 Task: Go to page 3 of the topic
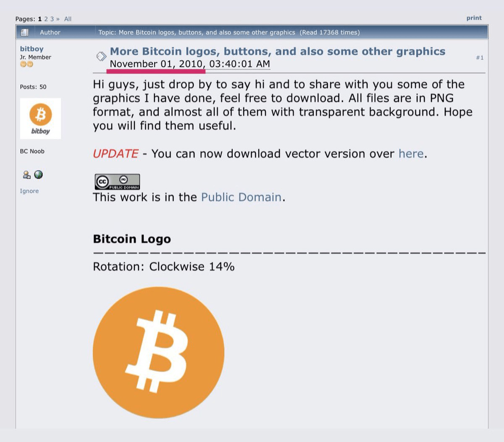(x=52, y=19)
